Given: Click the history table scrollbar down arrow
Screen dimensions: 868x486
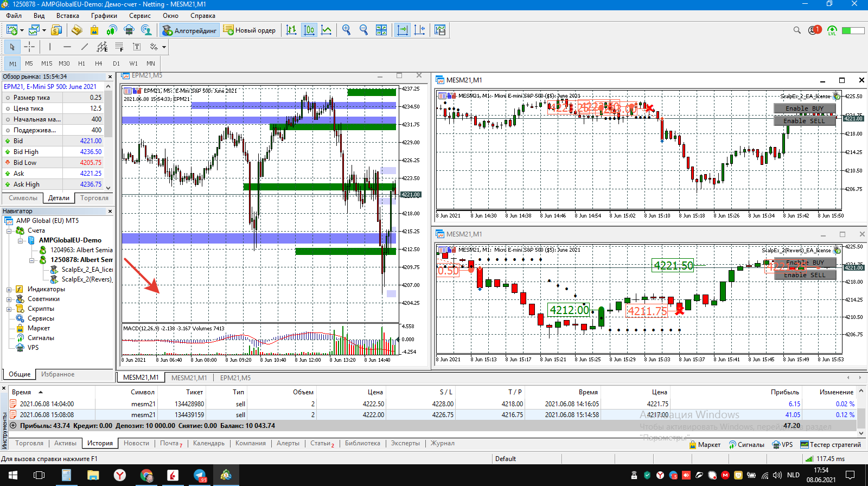Looking at the screenshot, I should [861, 433].
